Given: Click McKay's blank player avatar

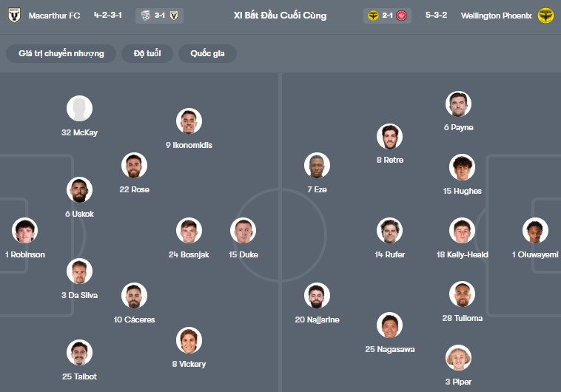Looking at the screenshot, I should coord(79,109).
